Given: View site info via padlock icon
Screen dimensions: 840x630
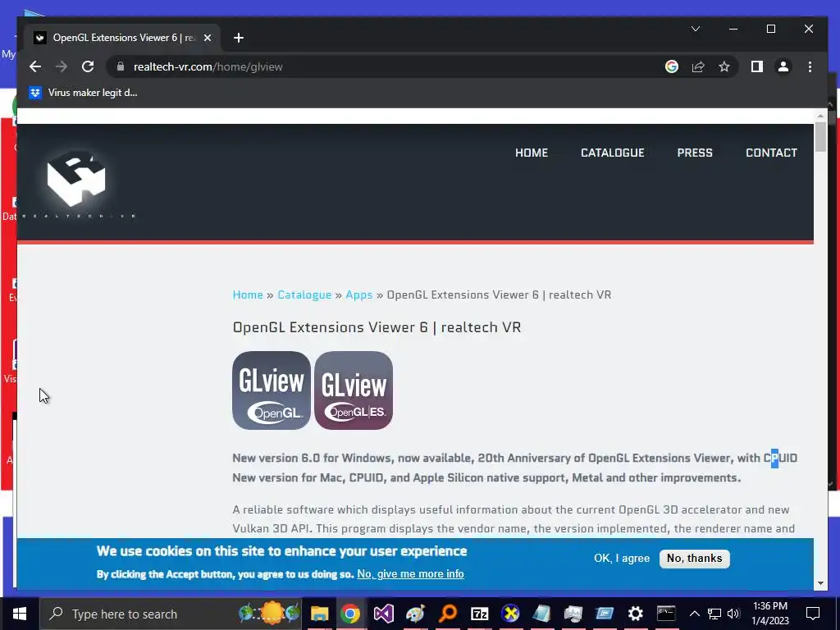Looking at the screenshot, I should [x=121, y=66].
